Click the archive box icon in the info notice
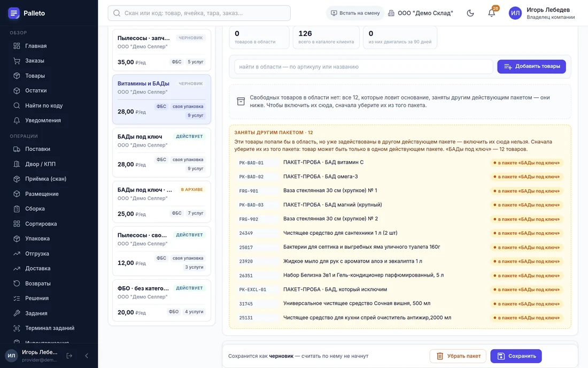This screenshot has width=588, height=368. click(x=241, y=101)
